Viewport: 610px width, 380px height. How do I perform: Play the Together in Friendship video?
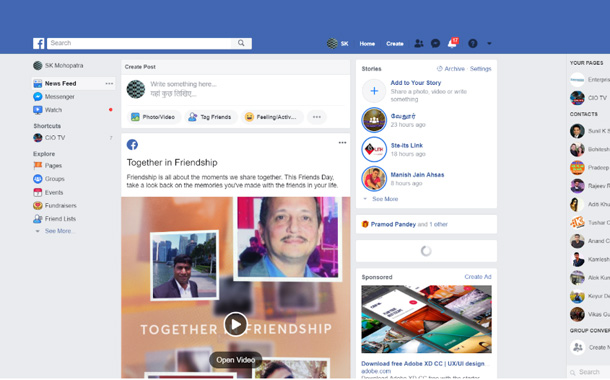pyautogui.click(x=235, y=324)
